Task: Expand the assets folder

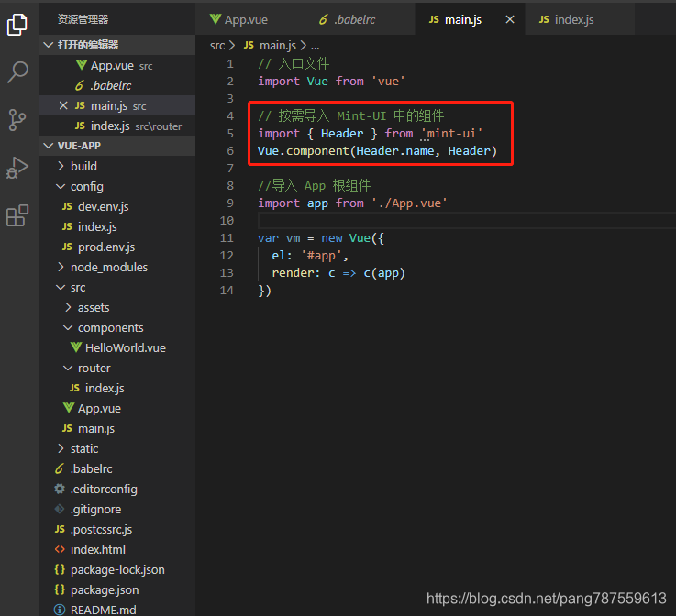Action: (117, 308)
